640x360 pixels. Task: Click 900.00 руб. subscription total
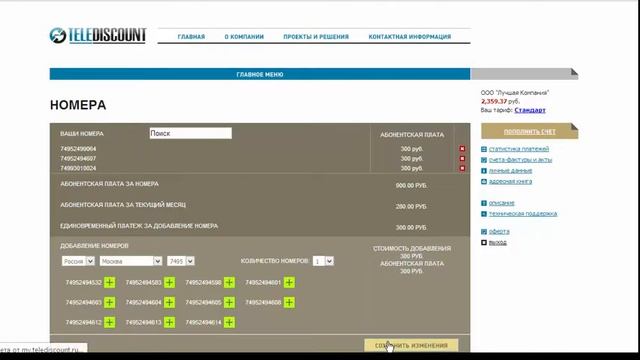tap(411, 186)
